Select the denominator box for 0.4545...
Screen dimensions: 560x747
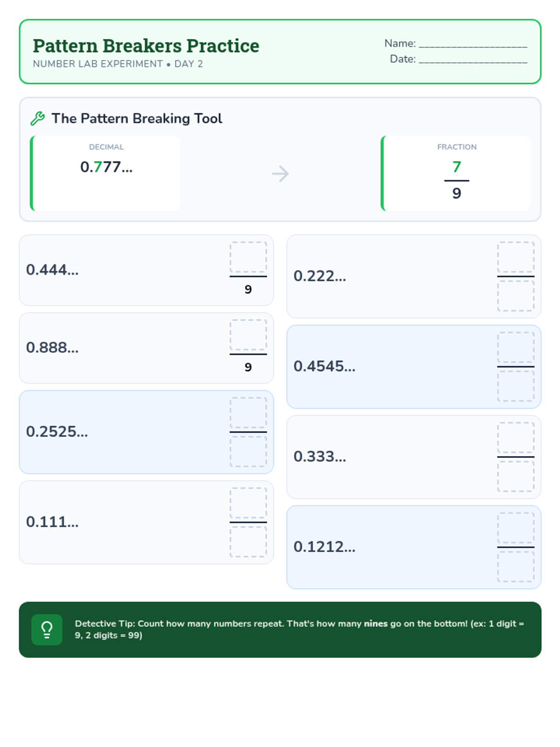516,386
